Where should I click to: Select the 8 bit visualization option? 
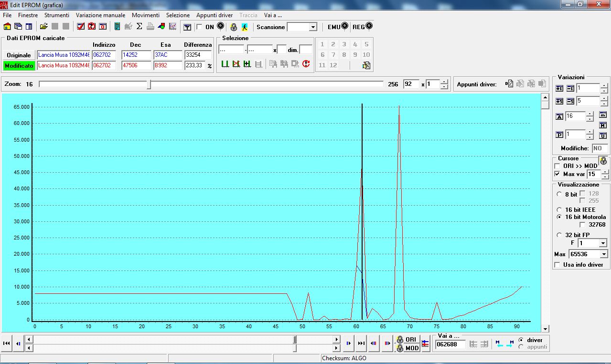click(559, 194)
